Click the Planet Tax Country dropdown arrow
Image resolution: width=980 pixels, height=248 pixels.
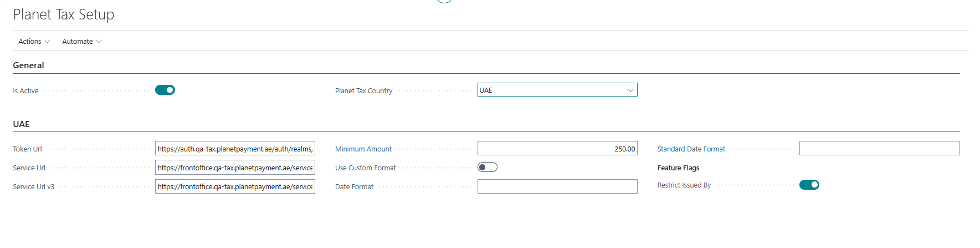(630, 90)
